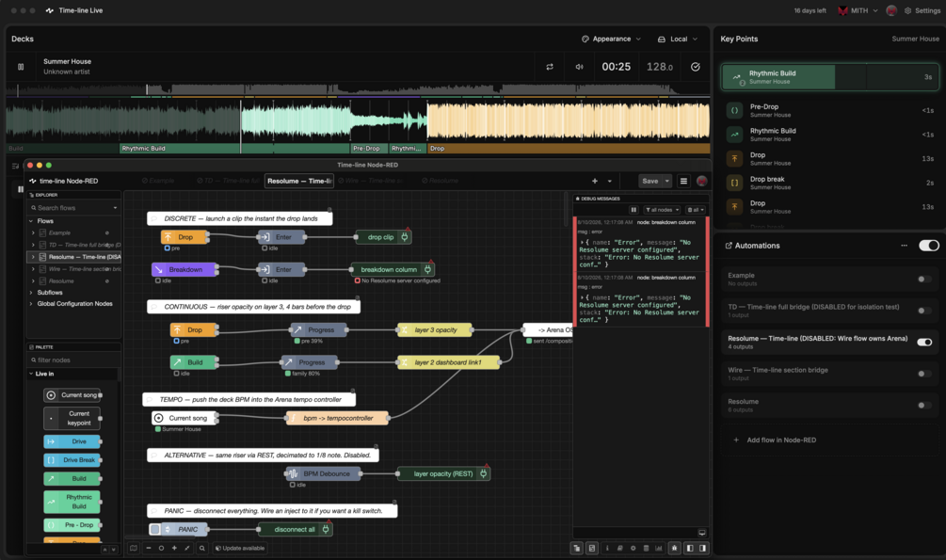Open the Automations external link icon
Image resolution: width=946 pixels, height=560 pixels.
click(729, 246)
